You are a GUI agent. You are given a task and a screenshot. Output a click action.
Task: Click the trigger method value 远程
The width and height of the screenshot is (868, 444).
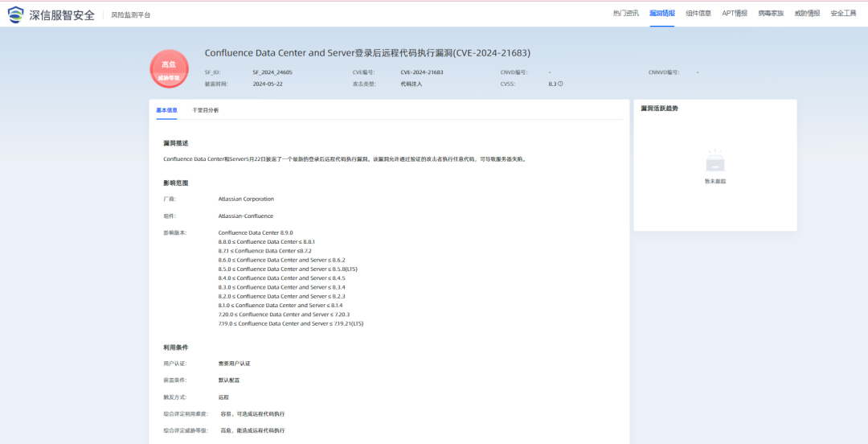click(x=223, y=397)
